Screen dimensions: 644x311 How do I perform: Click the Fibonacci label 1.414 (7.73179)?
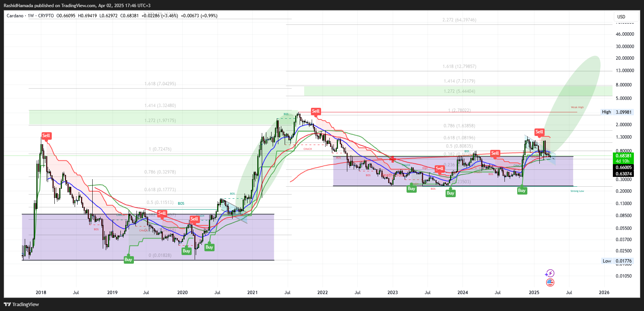tap(459, 81)
